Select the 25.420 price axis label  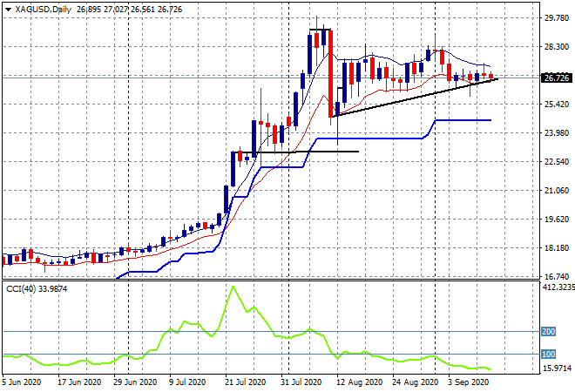click(557, 105)
